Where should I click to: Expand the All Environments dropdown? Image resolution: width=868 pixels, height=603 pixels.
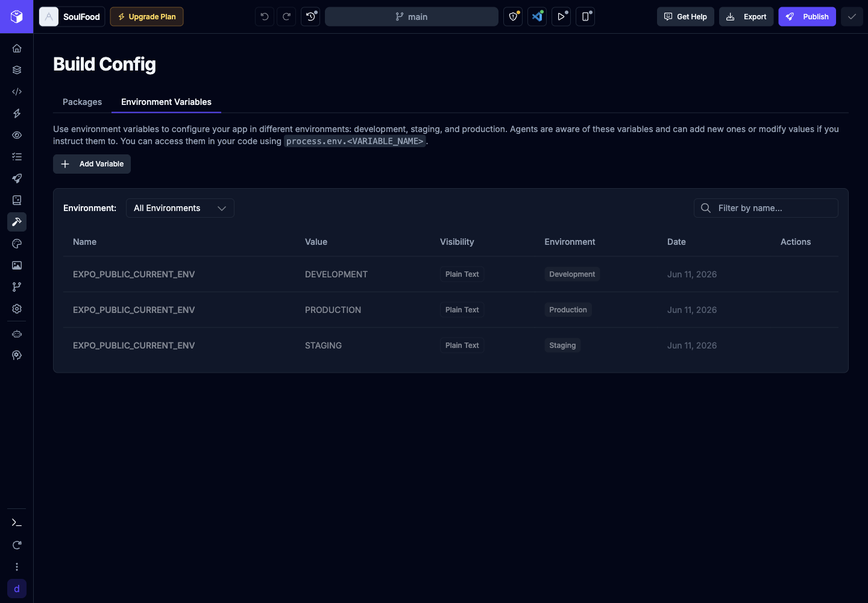point(180,208)
